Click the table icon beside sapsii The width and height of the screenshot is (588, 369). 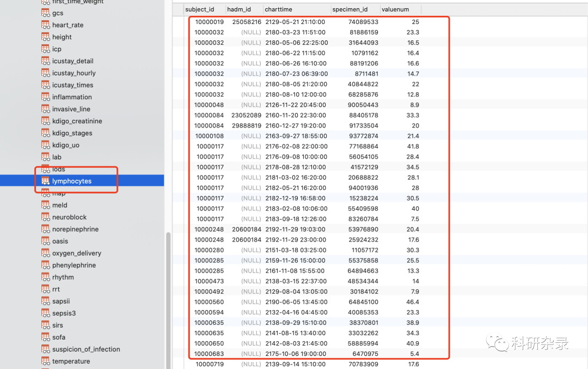[45, 301]
